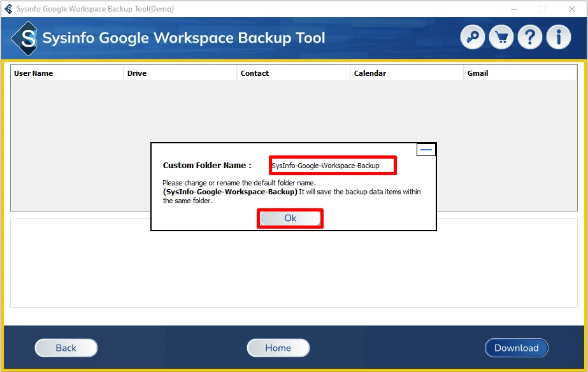Close the Sysinfo application window
Screen dimensions: 588x372
tap(572, 9)
